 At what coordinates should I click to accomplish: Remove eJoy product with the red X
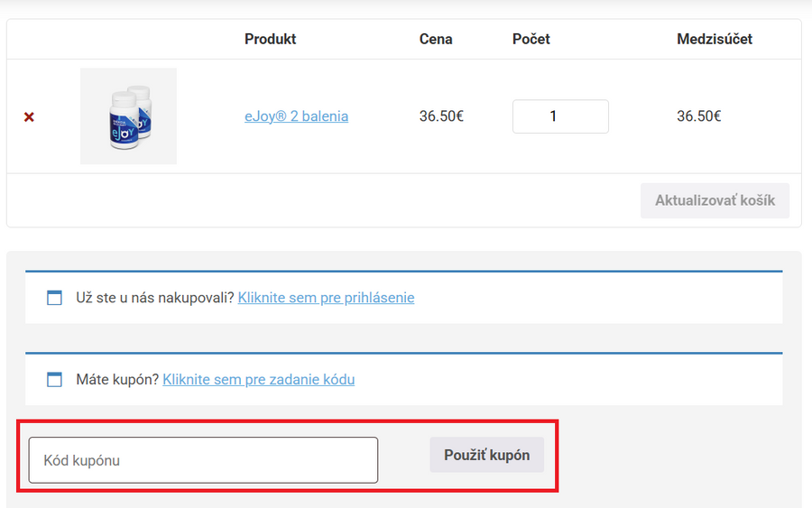(x=29, y=117)
